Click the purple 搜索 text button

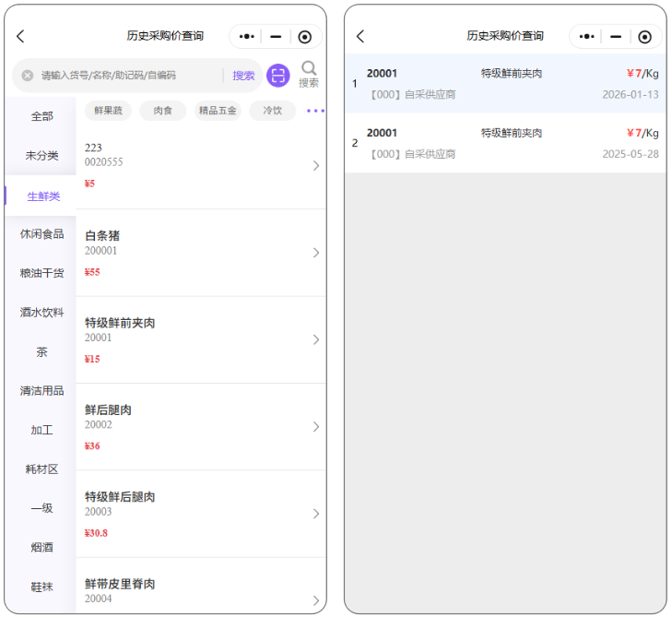pos(243,76)
